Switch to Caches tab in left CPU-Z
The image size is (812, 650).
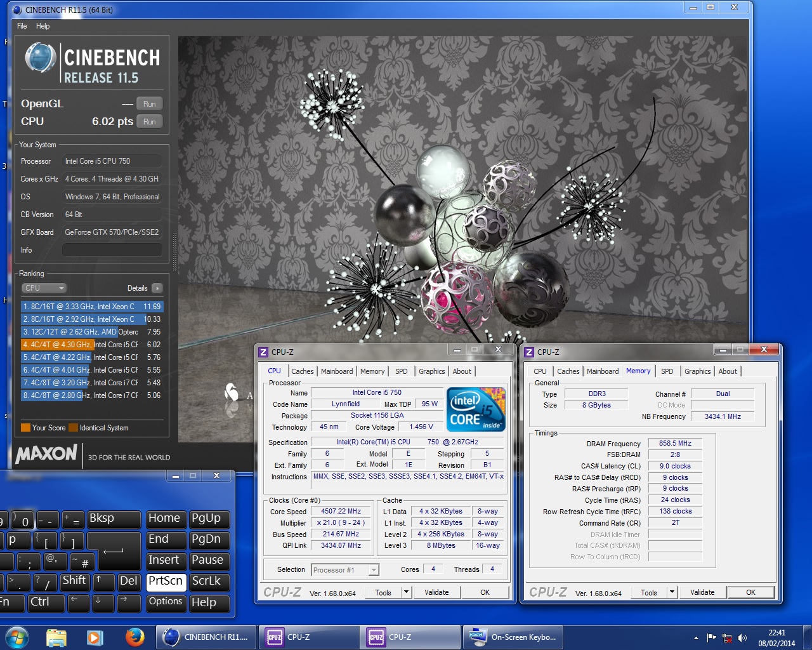point(303,371)
